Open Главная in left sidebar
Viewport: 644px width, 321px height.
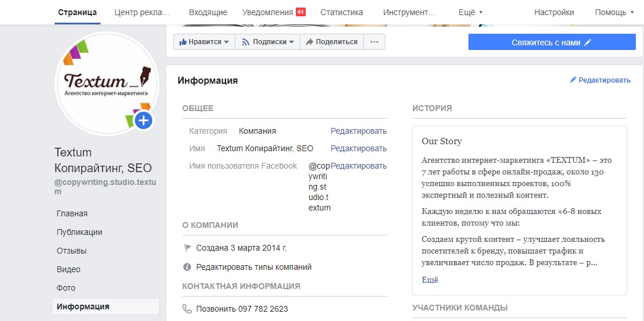tap(72, 214)
